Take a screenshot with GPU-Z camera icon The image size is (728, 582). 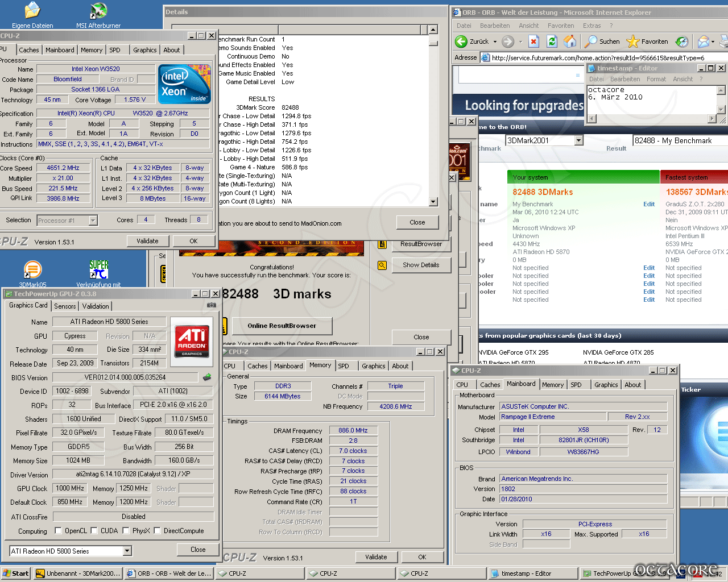(x=211, y=305)
